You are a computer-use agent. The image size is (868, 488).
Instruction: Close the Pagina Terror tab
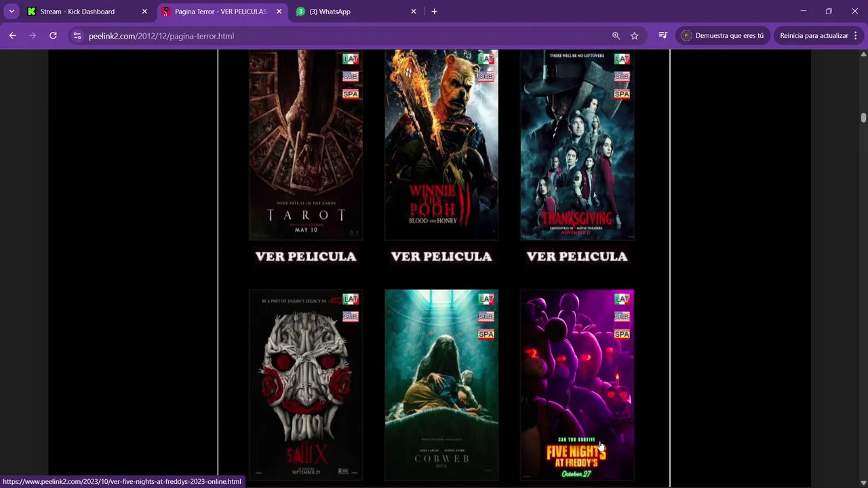coord(279,12)
